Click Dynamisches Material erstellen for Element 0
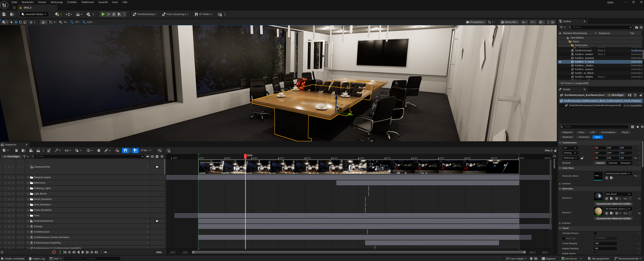The height and width of the screenshot is (261, 644). tap(613, 204)
